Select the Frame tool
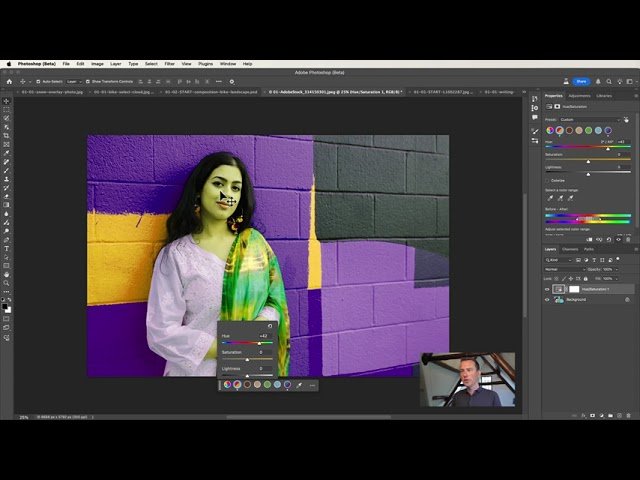Image resolution: width=640 pixels, height=480 pixels. (x=6, y=144)
